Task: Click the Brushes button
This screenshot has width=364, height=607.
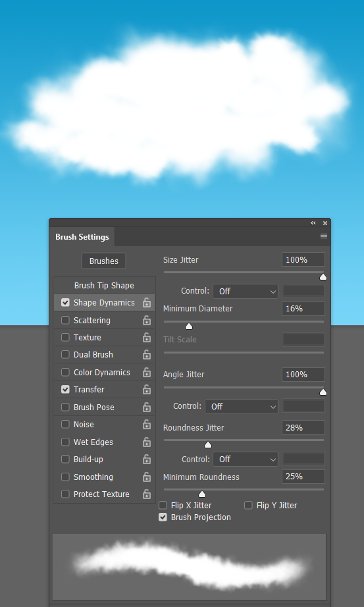Action: (x=104, y=261)
